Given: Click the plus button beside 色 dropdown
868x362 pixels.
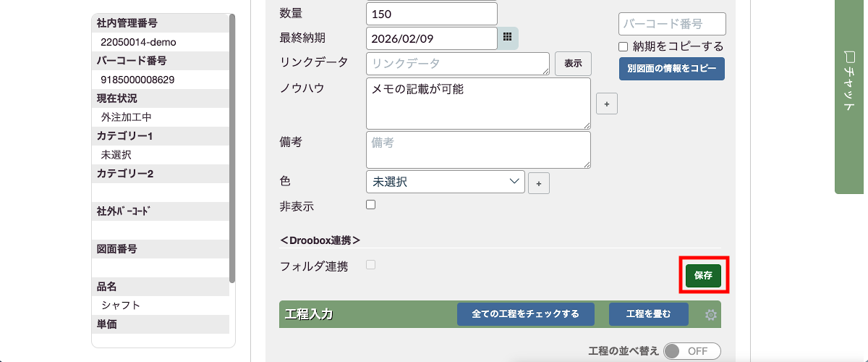Looking at the screenshot, I should 538,183.
